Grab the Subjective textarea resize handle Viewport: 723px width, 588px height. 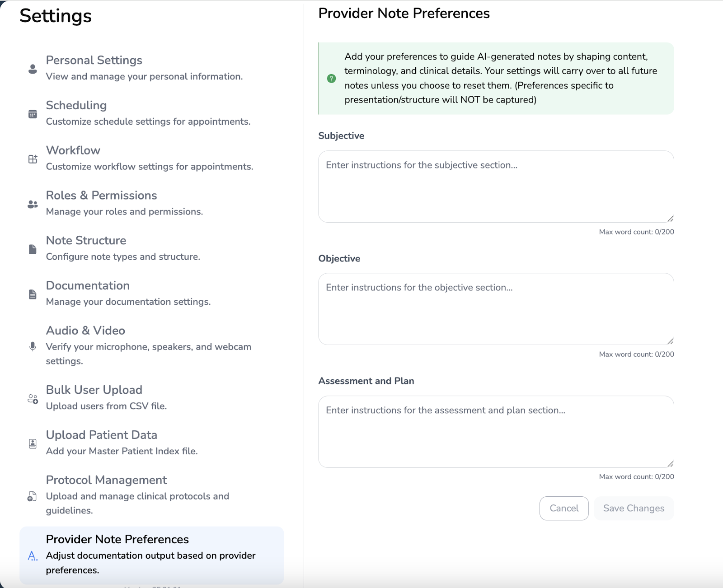(x=670, y=219)
